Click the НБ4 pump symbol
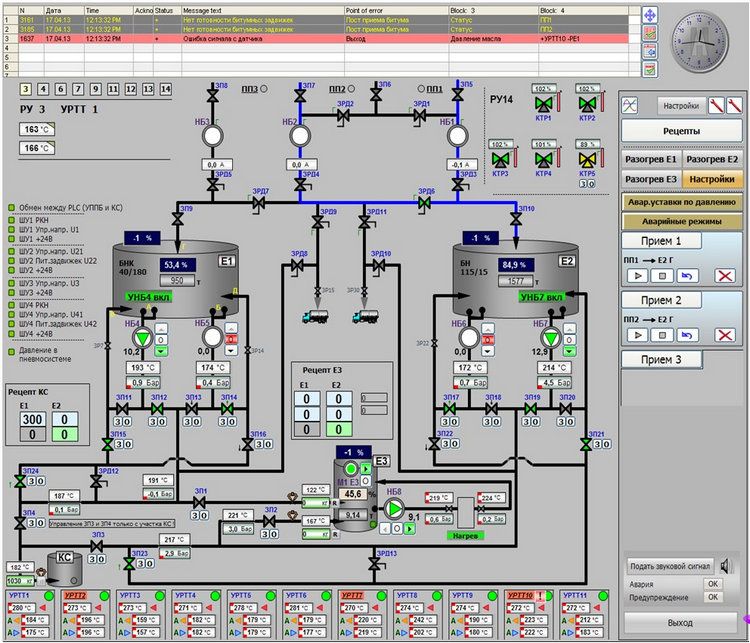This screenshot has width=750, height=643. 142,338
